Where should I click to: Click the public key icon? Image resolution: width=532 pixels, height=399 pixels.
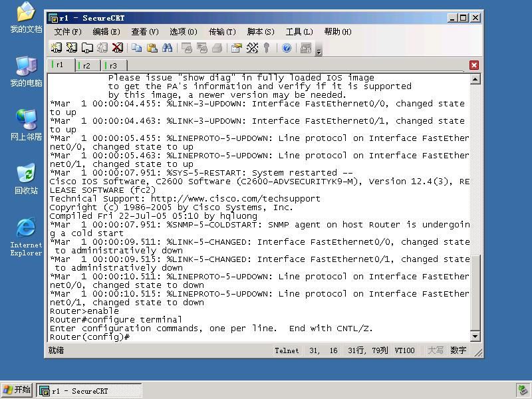tap(267, 48)
